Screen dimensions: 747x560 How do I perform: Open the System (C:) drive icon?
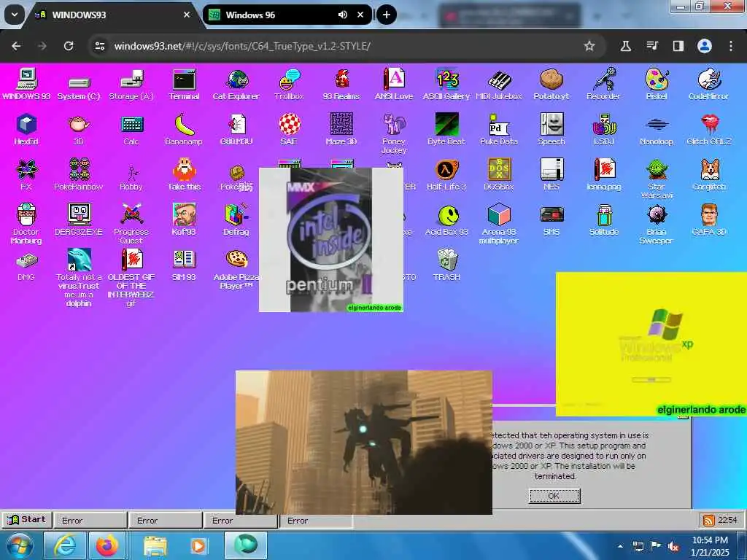click(x=79, y=85)
